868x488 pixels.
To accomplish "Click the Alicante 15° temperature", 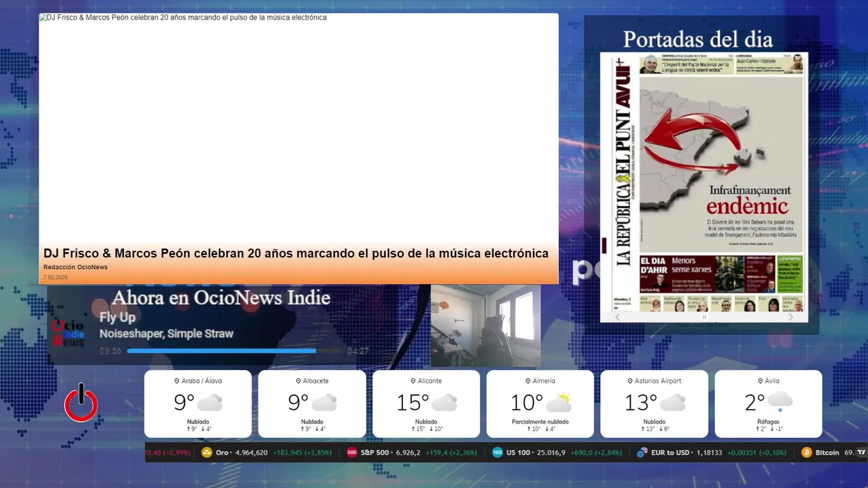I will [413, 403].
